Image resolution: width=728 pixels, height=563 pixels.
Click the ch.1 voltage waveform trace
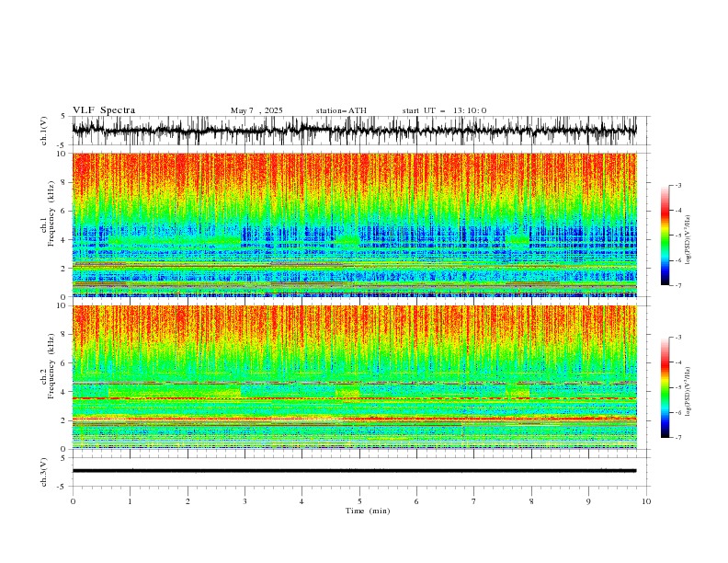(354, 131)
